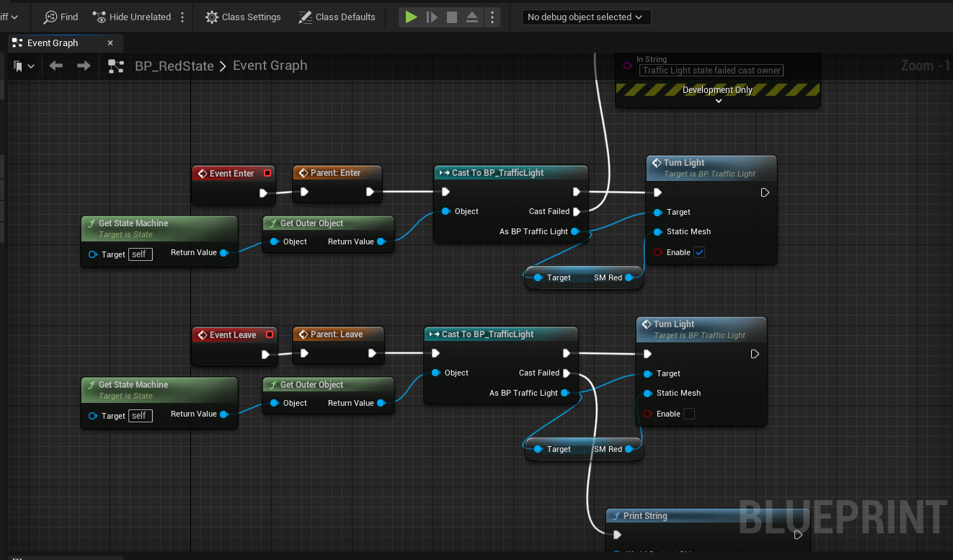Click Print String execution output pin
The width and height of the screenshot is (953, 560).
[798, 535]
